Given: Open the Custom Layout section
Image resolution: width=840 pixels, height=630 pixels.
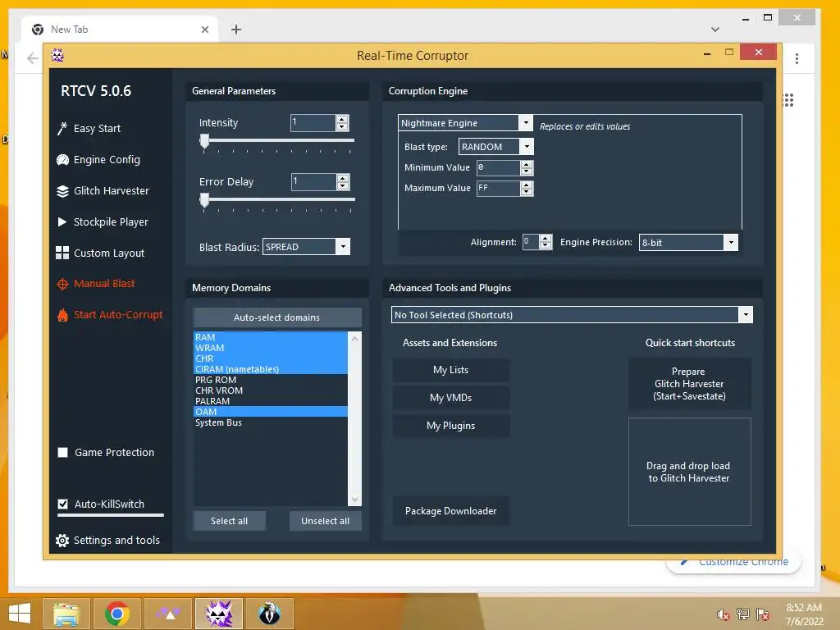Looking at the screenshot, I should click(x=109, y=253).
